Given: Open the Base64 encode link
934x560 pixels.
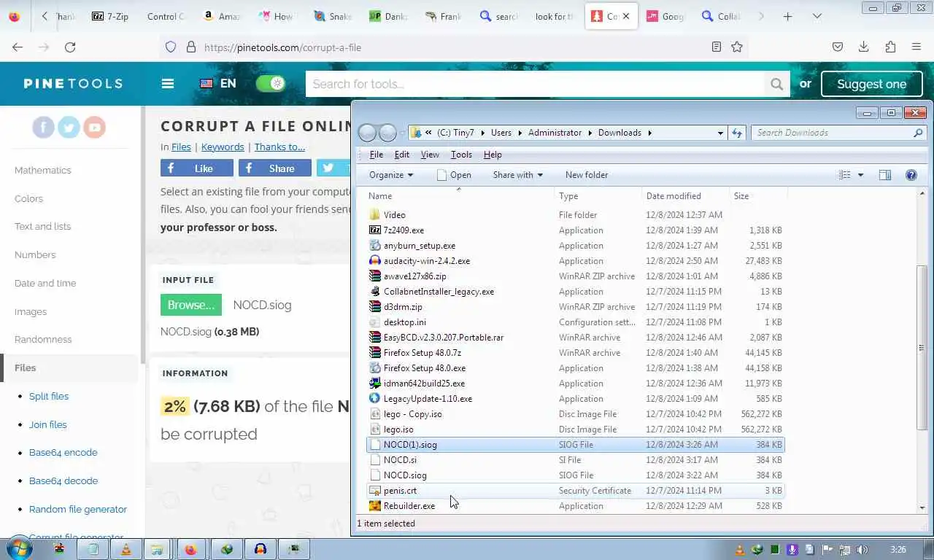Looking at the screenshot, I should pos(63,452).
